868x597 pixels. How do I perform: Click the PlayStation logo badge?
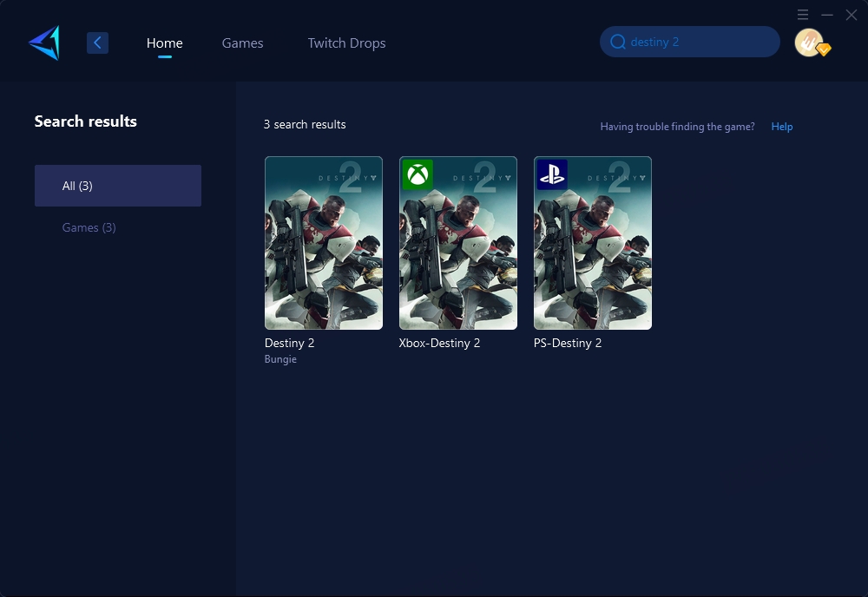552,174
